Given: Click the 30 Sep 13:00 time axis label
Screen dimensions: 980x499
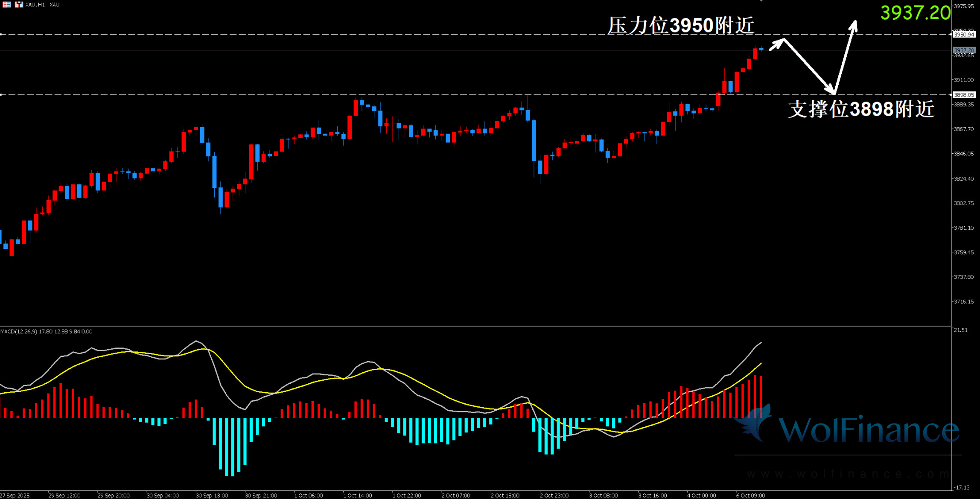Looking at the screenshot, I should point(212,496).
